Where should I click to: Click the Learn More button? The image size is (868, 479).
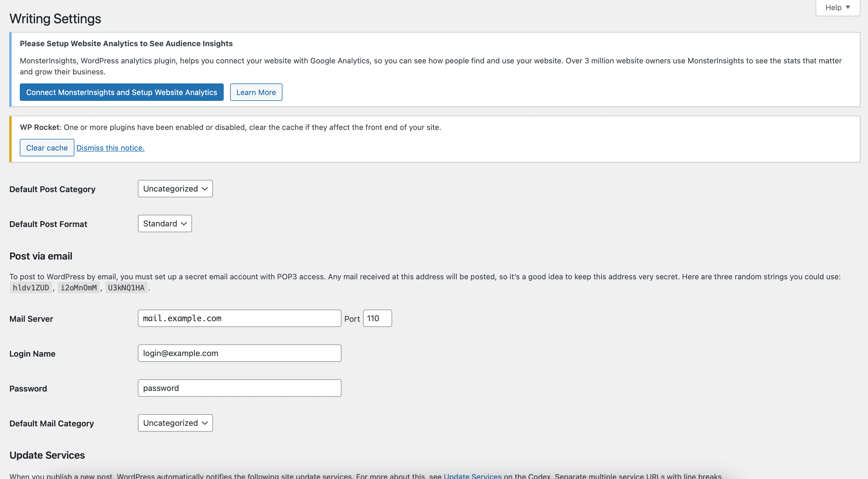click(x=256, y=92)
